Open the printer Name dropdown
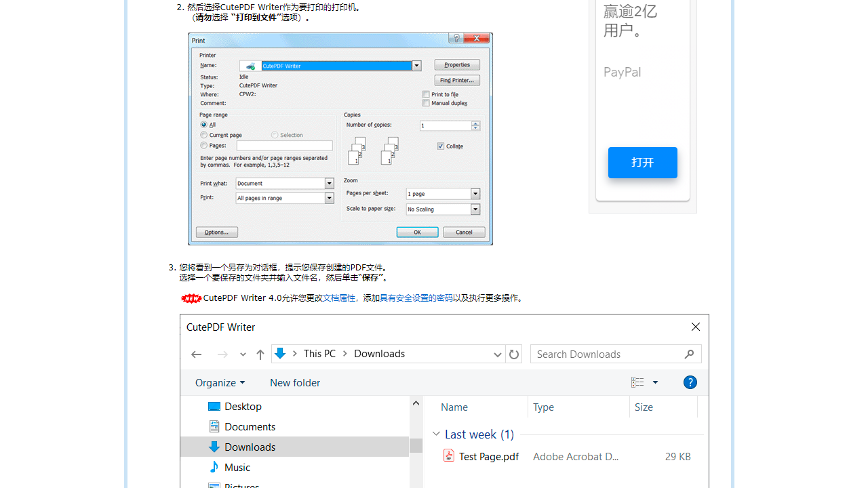 pyautogui.click(x=416, y=66)
